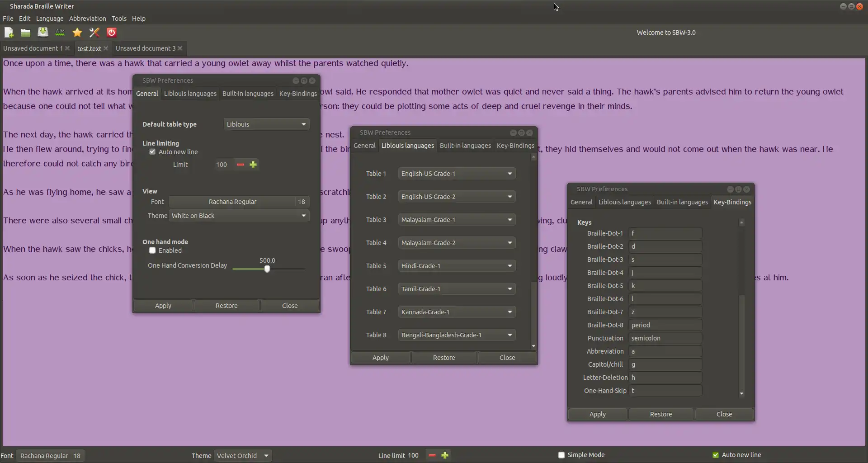
Task: Increase Line limit in the bottom status bar
Action: [445, 455]
